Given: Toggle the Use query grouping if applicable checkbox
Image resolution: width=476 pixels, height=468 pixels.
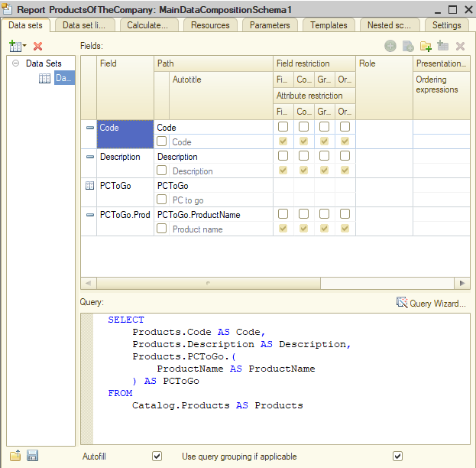Looking at the screenshot, I should coord(397,457).
